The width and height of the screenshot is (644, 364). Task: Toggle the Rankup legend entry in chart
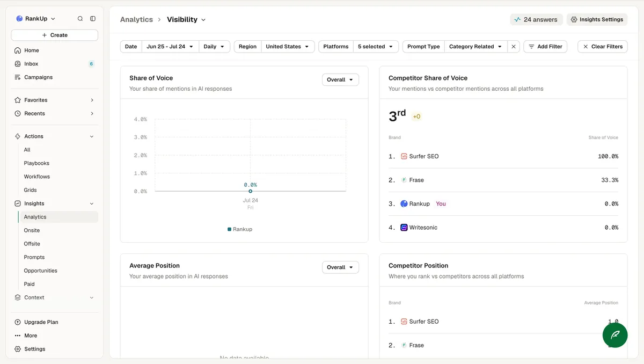click(240, 229)
